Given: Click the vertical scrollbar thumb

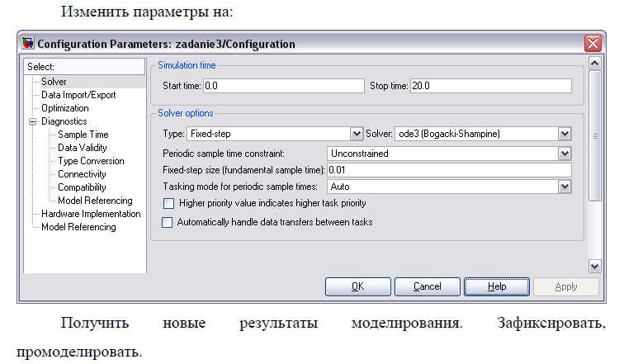Looking at the screenshot, I should coord(595,135).
